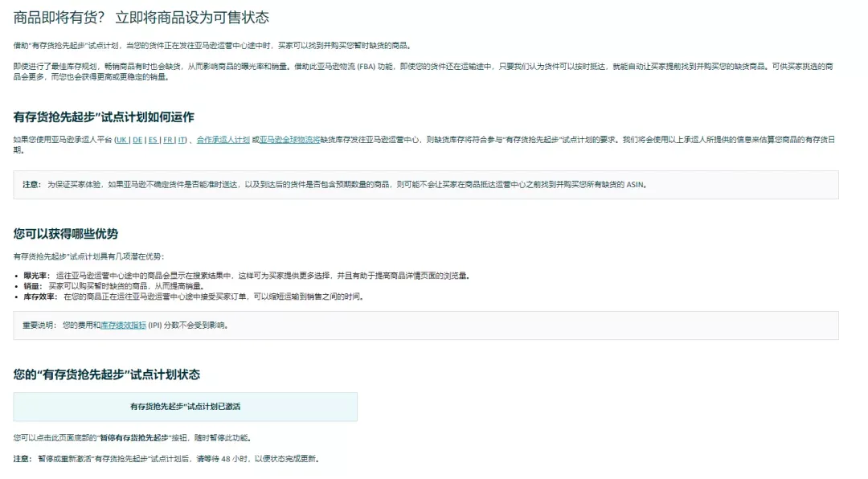Screen dimensions: 868x479
Task: Click the line 试点计划具有几项潜在优势
Action: [x=88, y=256]
